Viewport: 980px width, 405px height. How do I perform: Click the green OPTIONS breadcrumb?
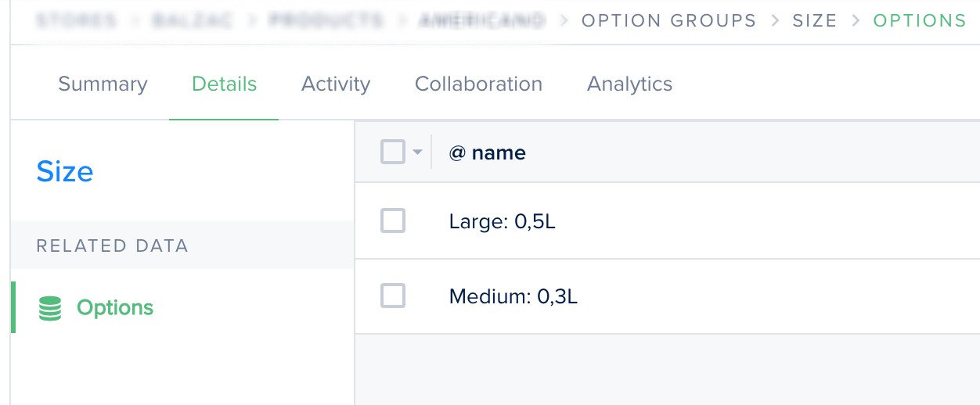[920, 20]
